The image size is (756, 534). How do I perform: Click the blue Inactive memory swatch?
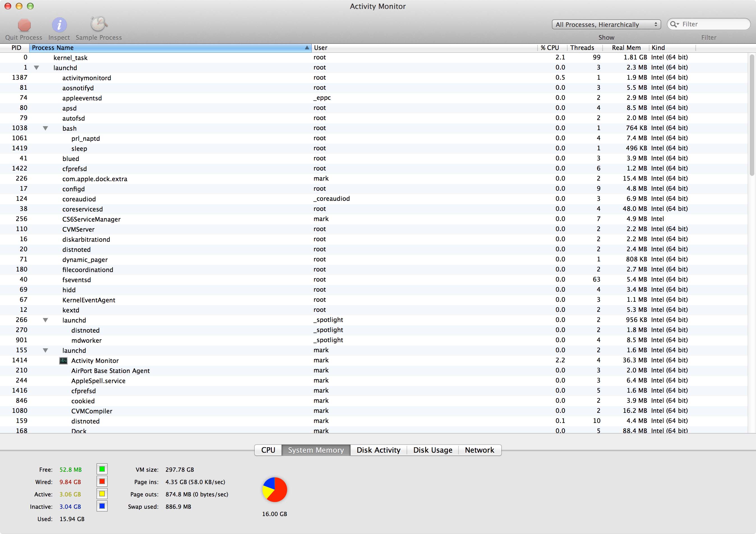pos(102,506)
